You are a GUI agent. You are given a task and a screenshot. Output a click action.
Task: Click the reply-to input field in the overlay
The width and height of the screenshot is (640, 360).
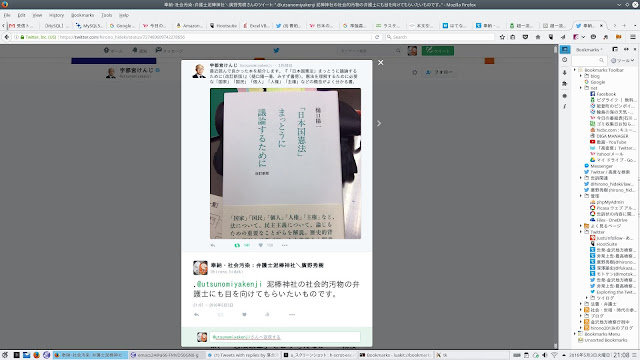click(285, 337)
